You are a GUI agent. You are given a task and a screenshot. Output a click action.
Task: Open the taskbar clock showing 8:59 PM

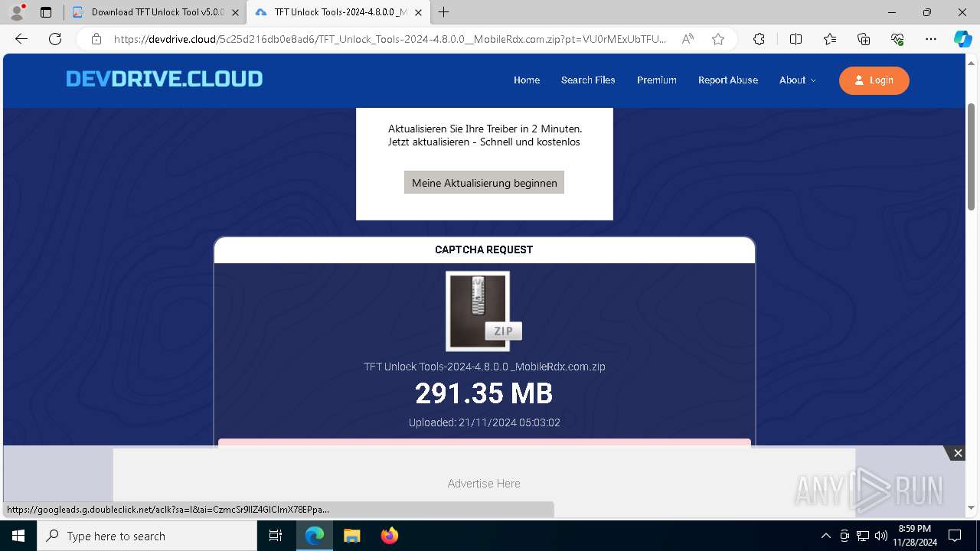(x=915, y=536)
